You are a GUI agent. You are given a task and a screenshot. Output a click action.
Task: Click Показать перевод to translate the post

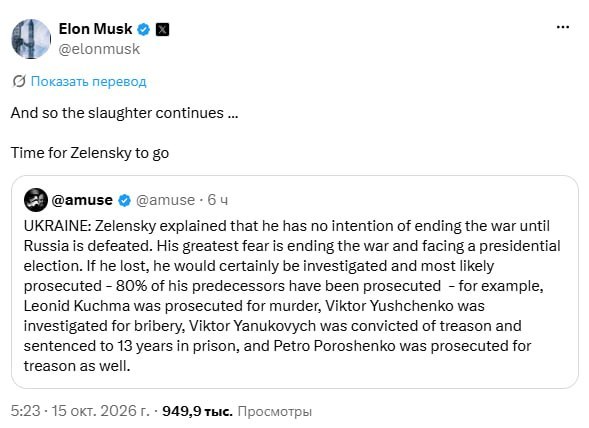coord(89,82)
